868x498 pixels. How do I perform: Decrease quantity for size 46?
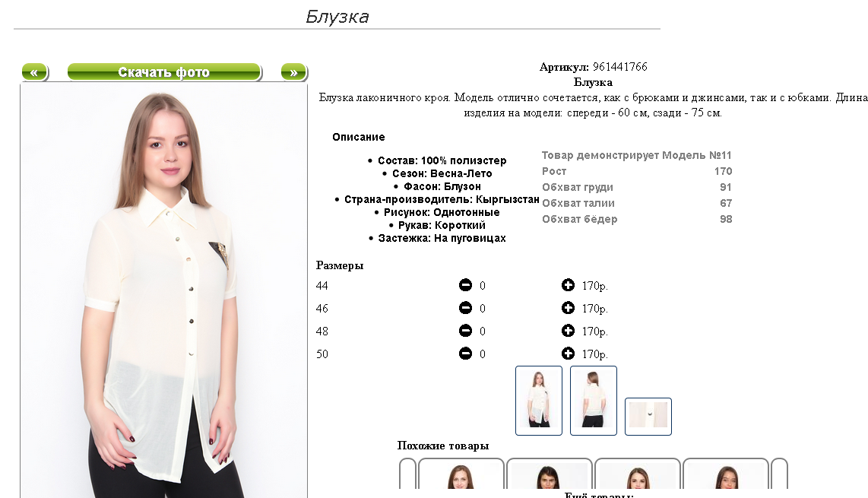coord(466,308)
